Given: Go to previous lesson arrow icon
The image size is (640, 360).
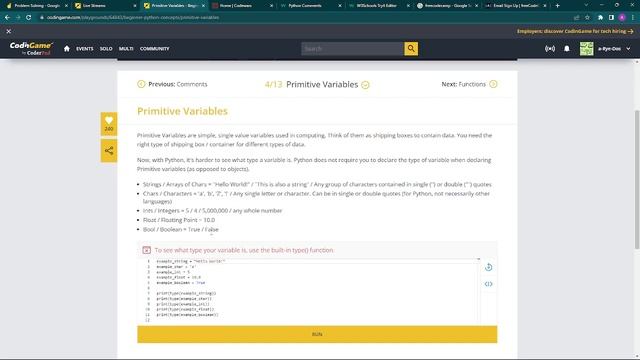Looking at the screenshot, I should (x=141, y=84).
